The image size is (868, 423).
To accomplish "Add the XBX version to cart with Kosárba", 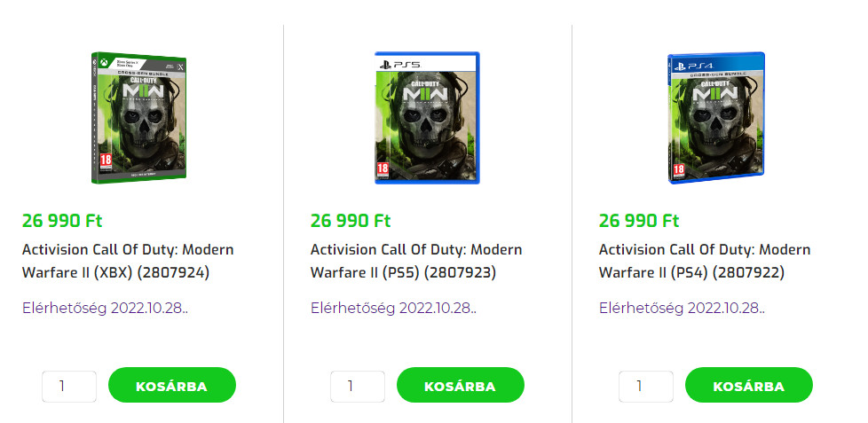I will pyautogui.click(x=171, y=386).
